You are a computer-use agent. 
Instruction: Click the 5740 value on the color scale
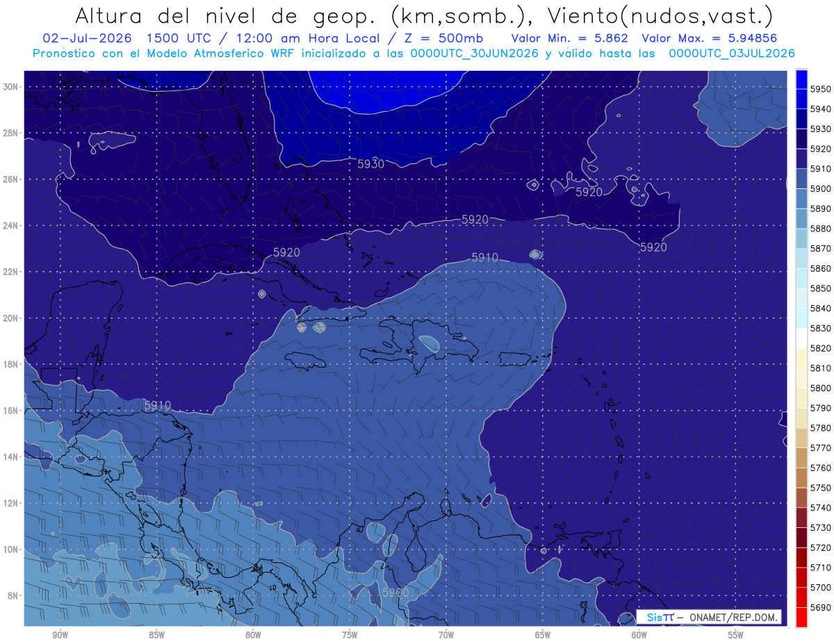tap(821, 508)
